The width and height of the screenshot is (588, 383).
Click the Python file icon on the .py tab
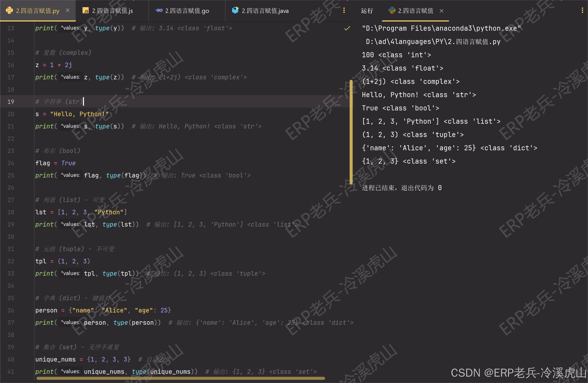(9, 10)
